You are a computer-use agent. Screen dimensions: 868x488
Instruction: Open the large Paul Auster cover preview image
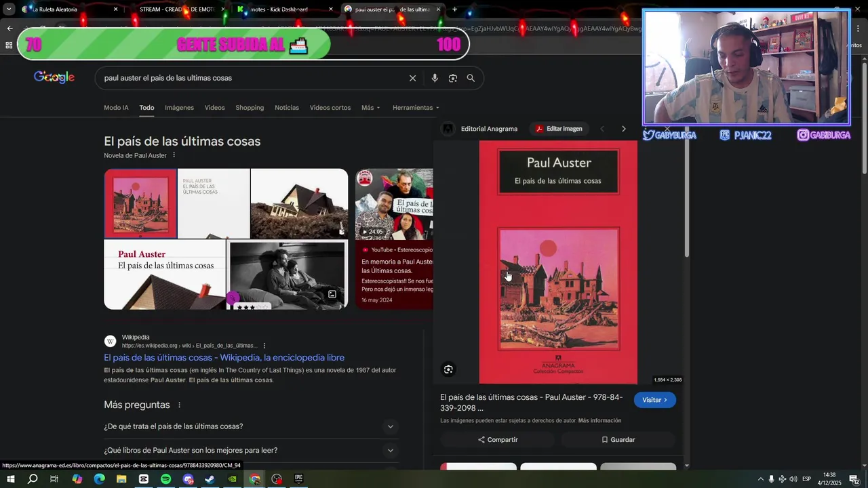click(558, 262)
